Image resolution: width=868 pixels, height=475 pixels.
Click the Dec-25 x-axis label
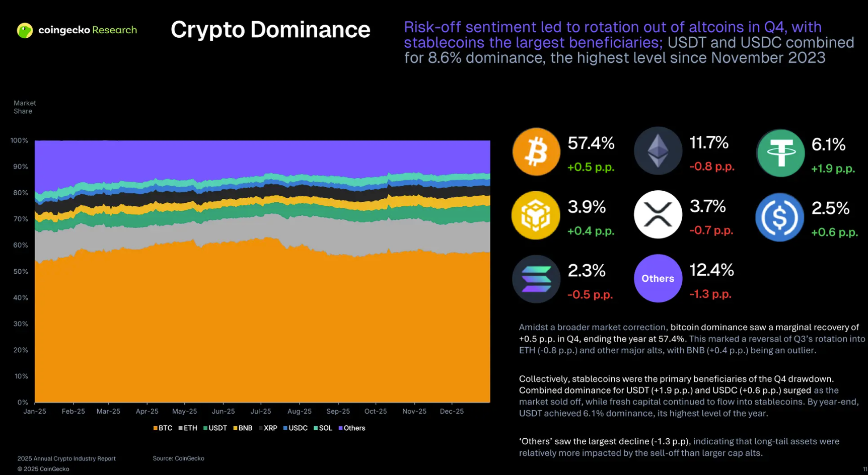452,411
